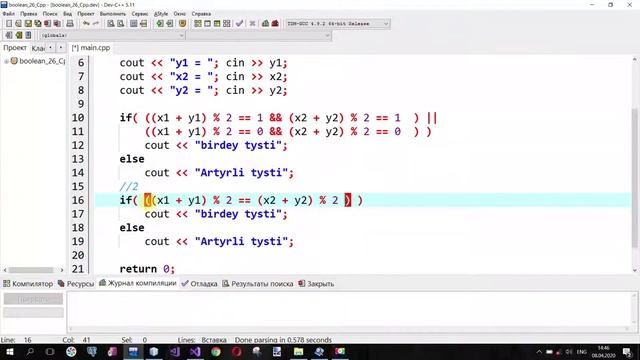Open the empty member function dropdown
Screen dimensions: 640x360
(x=259, y=36)
